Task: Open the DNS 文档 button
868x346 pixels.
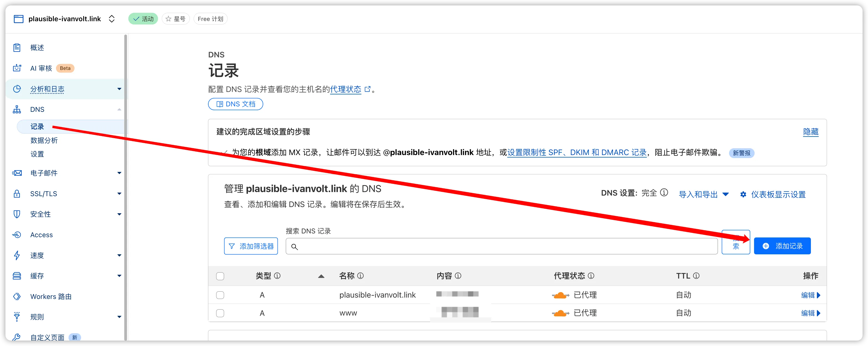Action: tap(235, 104)
